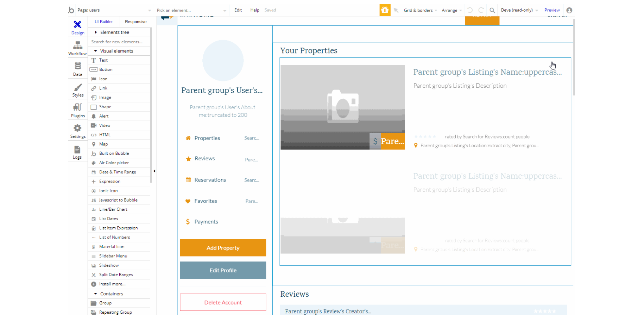
Task: Click the Search for new elements field
Action: click(119, 42)
